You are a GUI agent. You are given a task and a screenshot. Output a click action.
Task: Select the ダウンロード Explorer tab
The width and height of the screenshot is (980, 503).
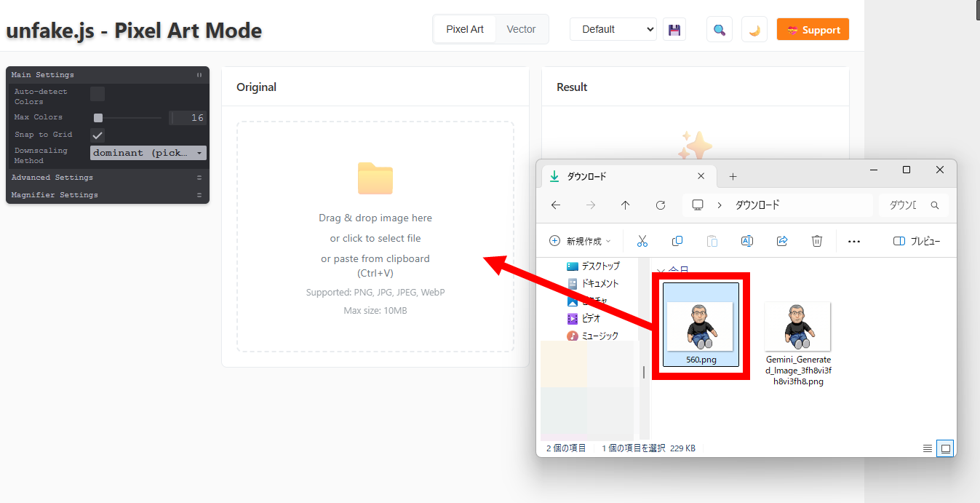(x=629, y=176)
